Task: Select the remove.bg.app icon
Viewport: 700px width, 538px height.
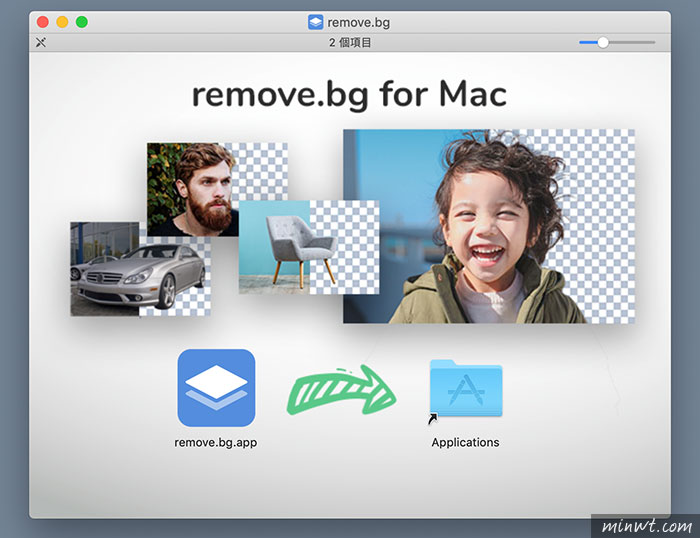Action: pos(217,388)
